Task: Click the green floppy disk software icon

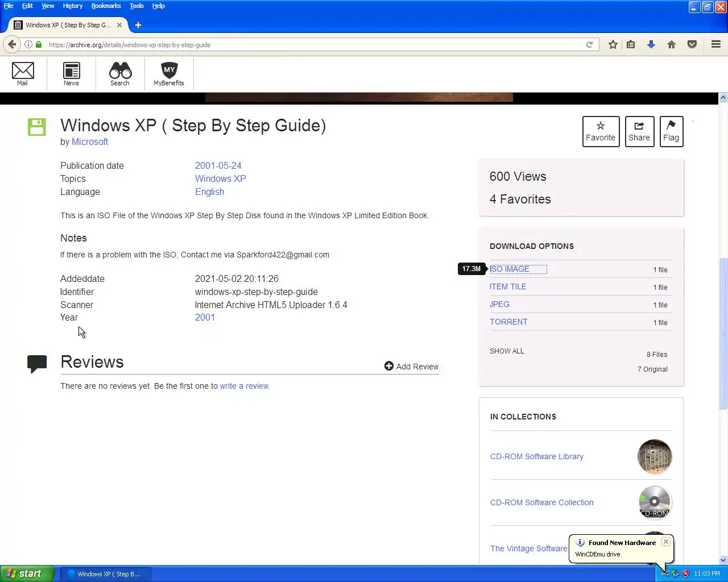Action: tap(37, 127)
